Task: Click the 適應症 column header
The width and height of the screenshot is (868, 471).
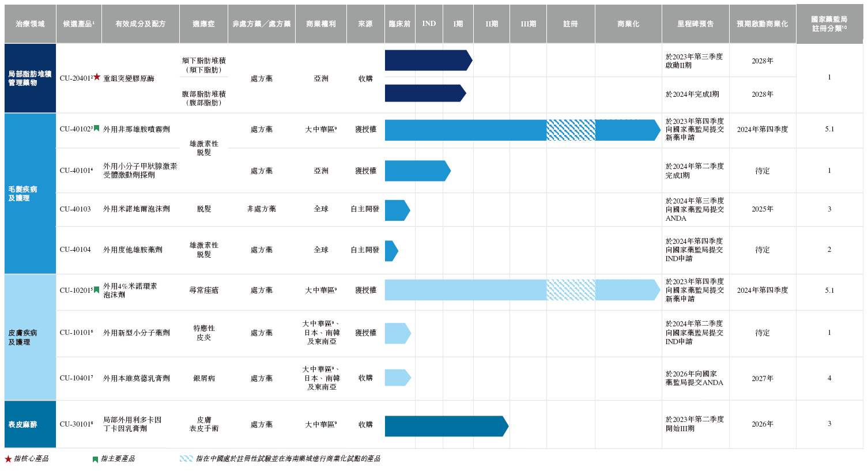Action: tap(203, 24)
